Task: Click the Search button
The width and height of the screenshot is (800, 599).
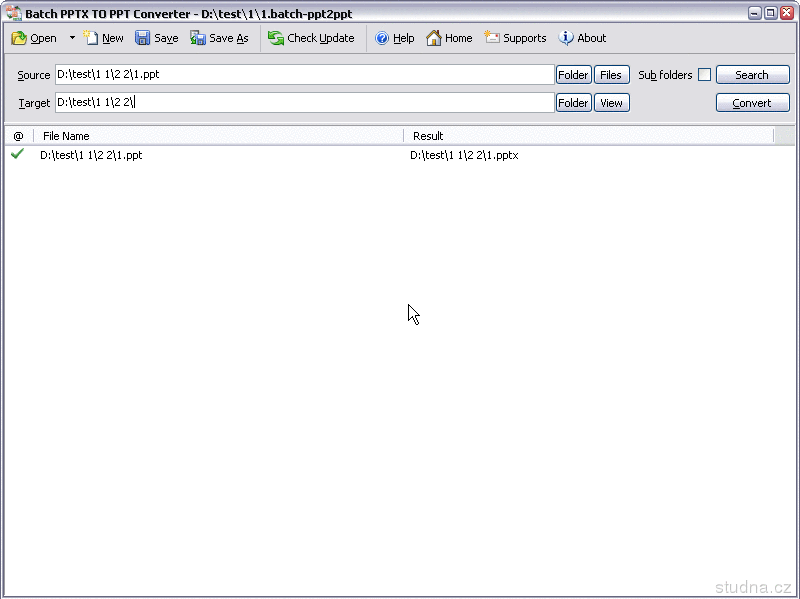Action: (x=753, y=74)
